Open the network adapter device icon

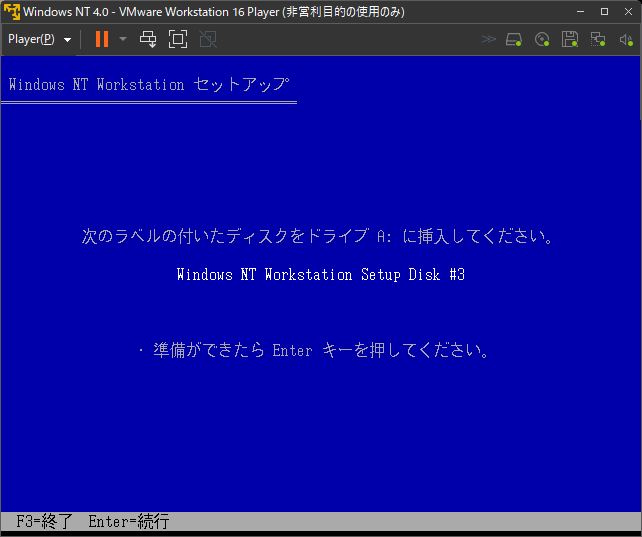tap(598, 40)
